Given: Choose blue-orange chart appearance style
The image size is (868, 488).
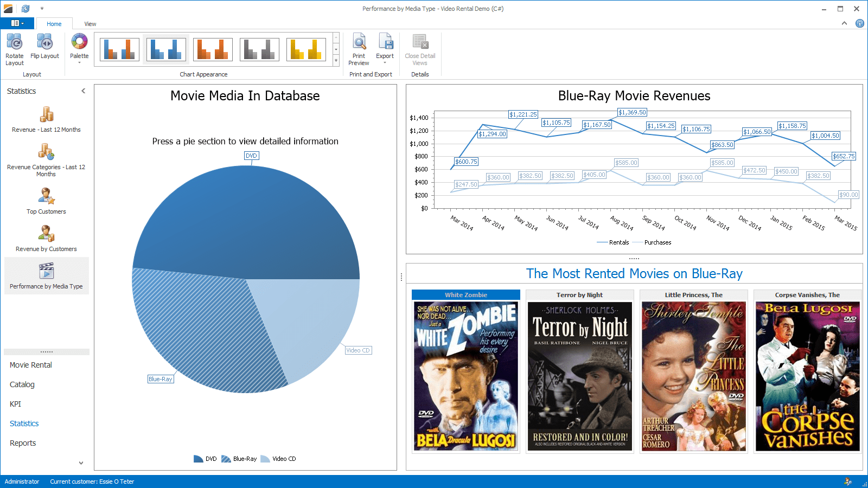Looking at the screenshot, I should [x=120, y=49].
